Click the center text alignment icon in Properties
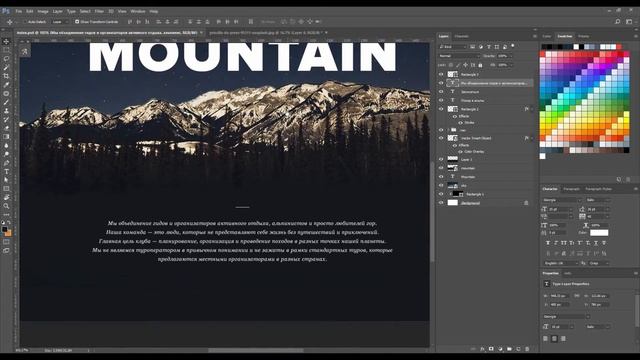640x360 pixels. point(554,338)
